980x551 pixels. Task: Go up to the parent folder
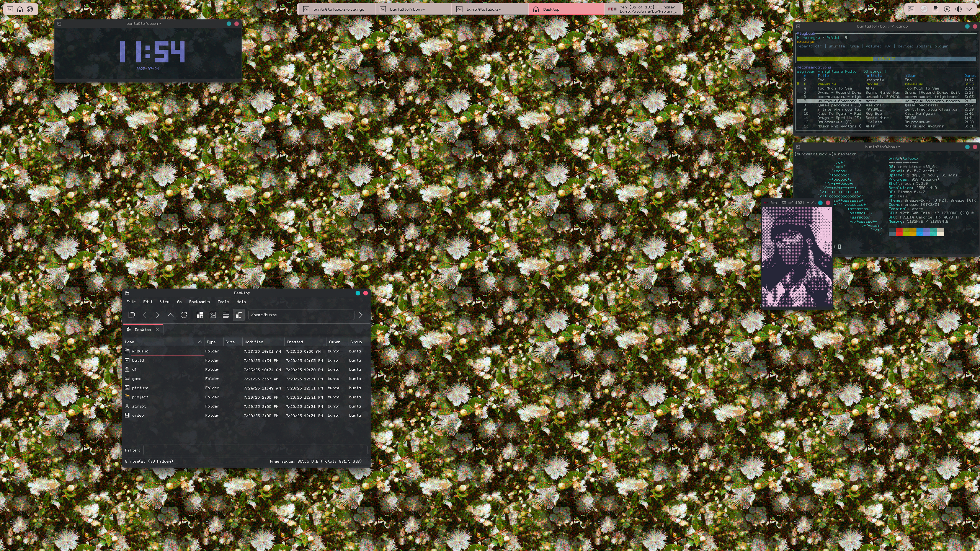(171, 315)
